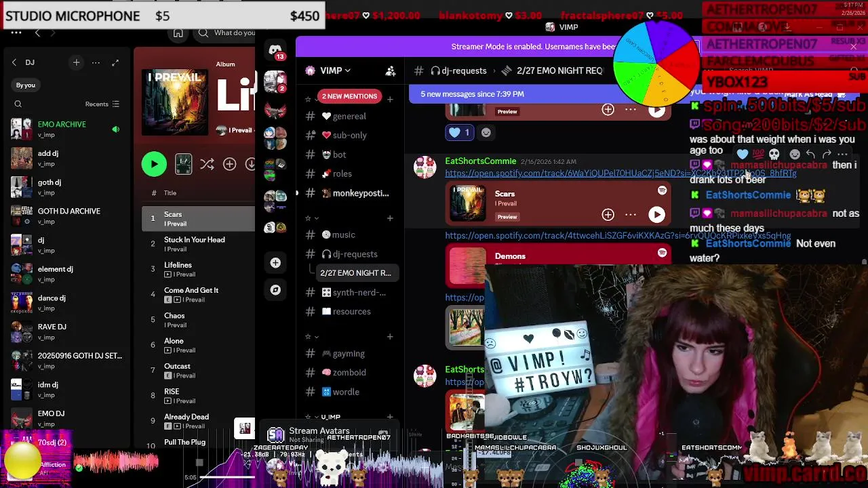The width and height of the screenshot is (868, 488).
Task: Collapse the category above music channel
Action: [311, 218]
